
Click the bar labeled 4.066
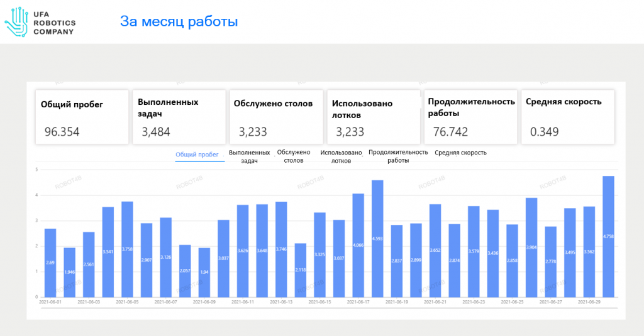coord(358,246)
